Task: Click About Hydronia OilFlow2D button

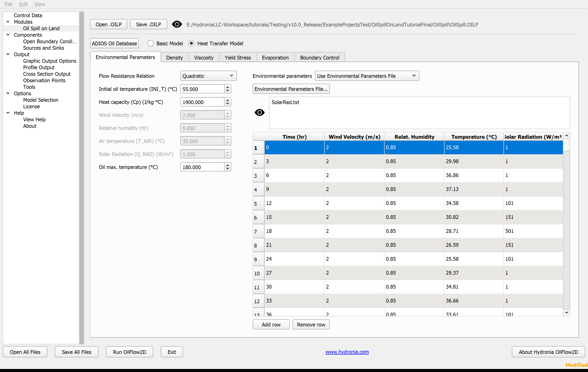Action: 548,352
